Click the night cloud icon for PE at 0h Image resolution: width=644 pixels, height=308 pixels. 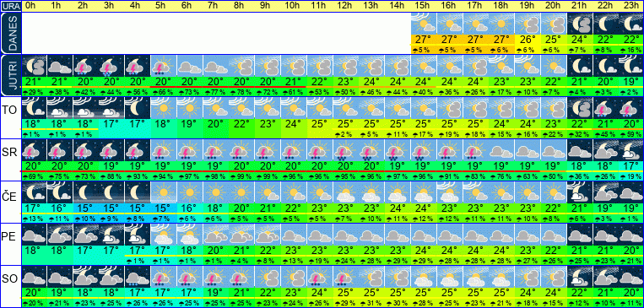point(34,235)
